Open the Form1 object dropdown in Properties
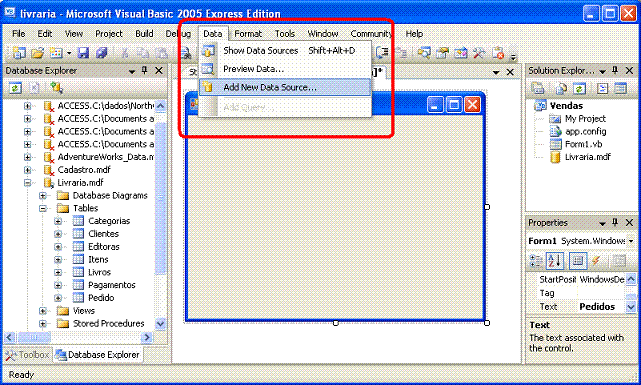Screen dimensions: 641x385 (631, 241)
